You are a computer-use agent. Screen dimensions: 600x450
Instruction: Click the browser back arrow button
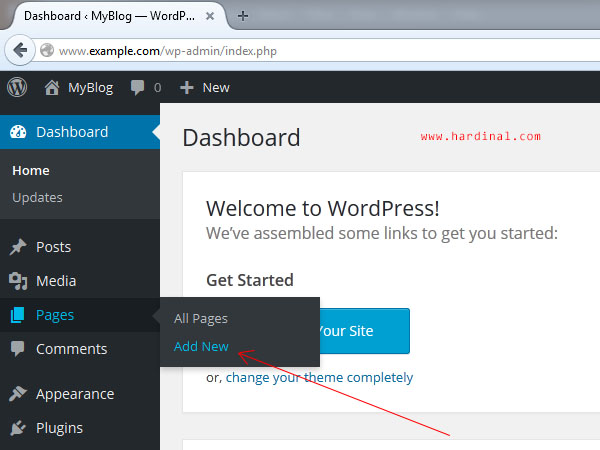20,50
